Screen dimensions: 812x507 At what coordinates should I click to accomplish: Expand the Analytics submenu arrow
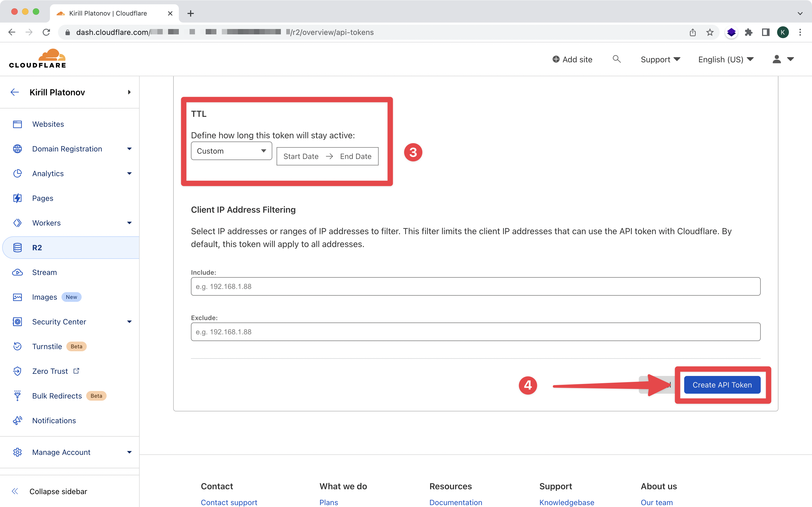[129, 173]
